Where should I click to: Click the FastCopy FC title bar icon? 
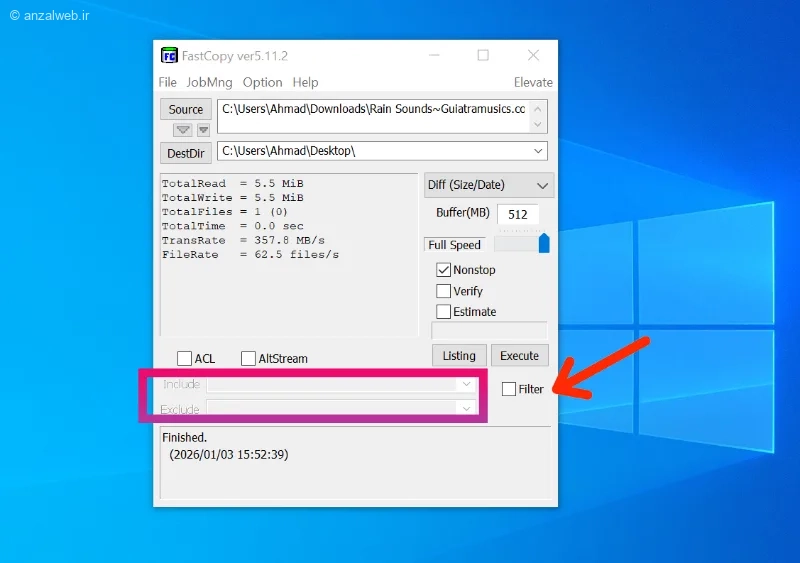point(169,55)
